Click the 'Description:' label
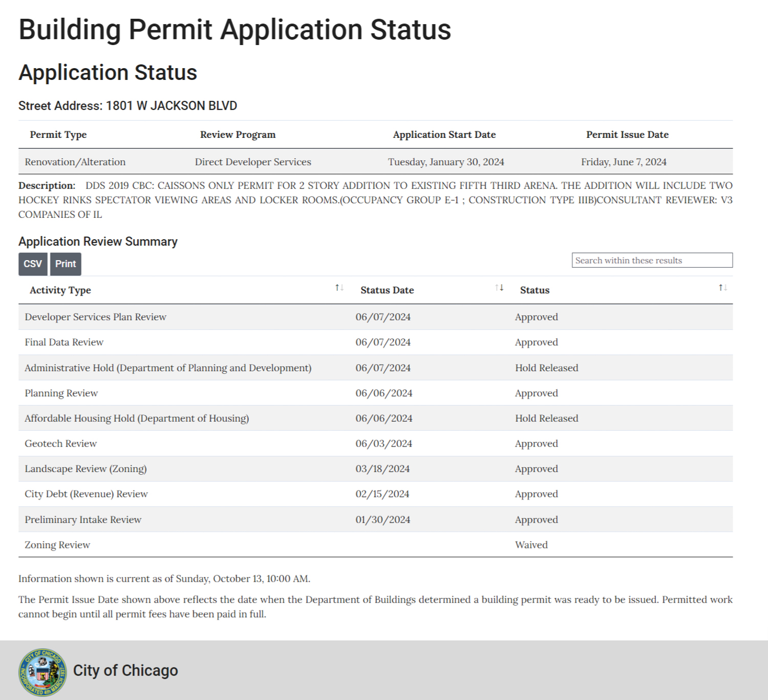Screen dimensions: 768x700 point(47,185)
